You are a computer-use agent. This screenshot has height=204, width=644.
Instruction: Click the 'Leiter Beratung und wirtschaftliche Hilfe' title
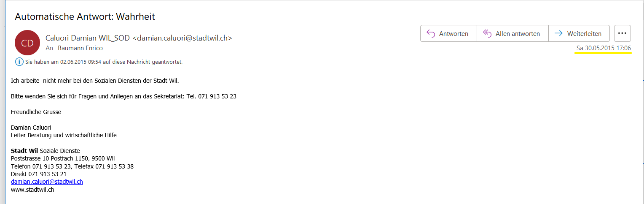point(64,135)
